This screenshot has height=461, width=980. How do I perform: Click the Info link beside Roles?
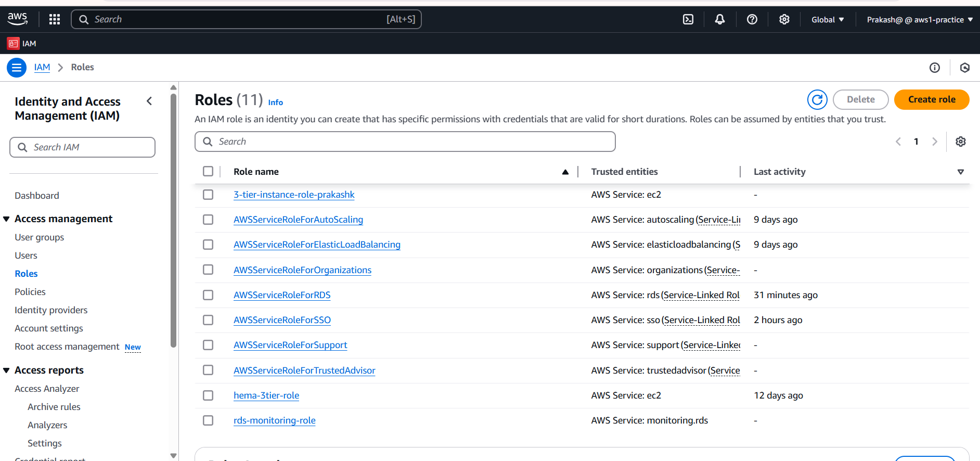276,103
